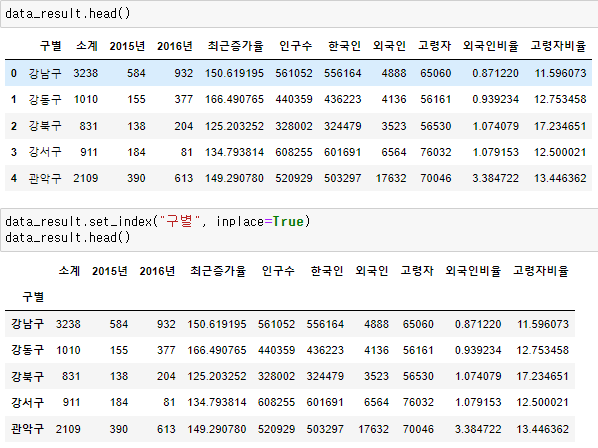This screenshot has width=598, height=448.
Task: Click the first code cell data_result.head()
Action: [x=299, y=14]
